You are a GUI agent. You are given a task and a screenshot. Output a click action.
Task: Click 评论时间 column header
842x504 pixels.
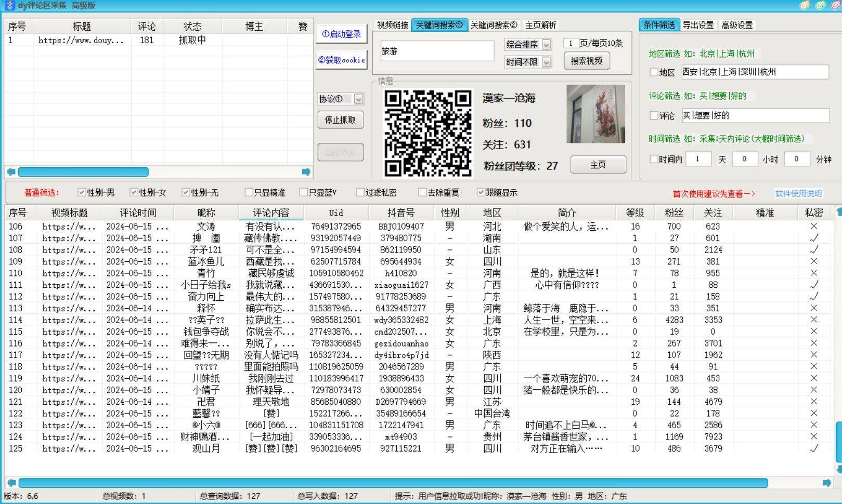click(138, 213)
